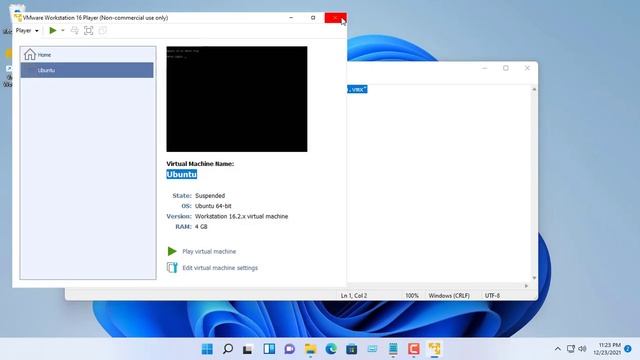
Task: Open the clock and date flyout
Action: click(607, 349)
